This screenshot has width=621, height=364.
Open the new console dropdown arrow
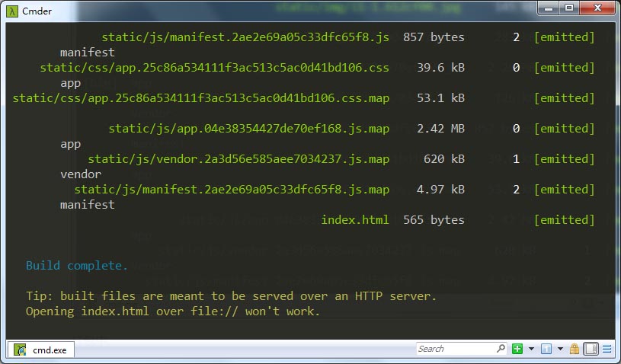coord(531,349)
